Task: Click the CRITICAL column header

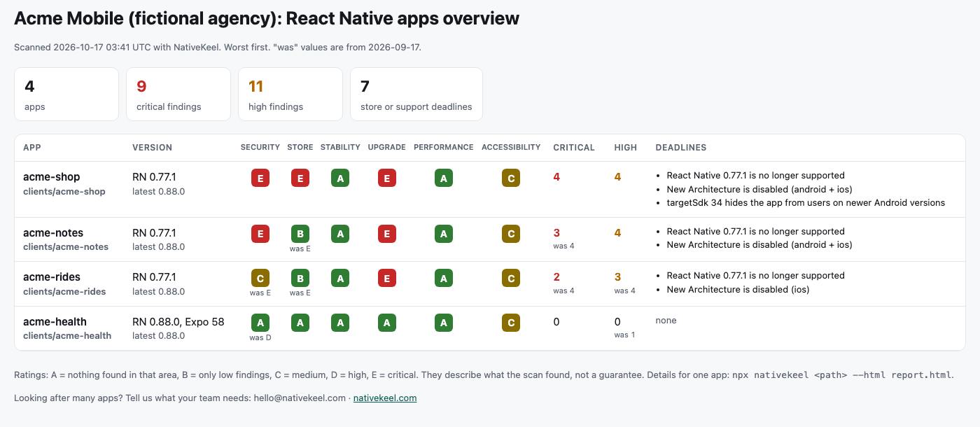Action: [574, 148]
